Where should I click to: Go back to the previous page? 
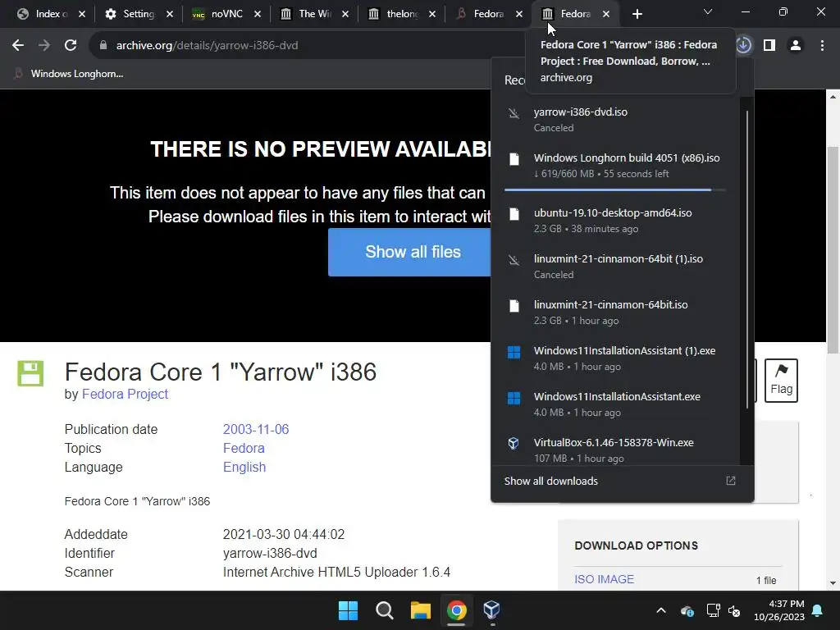click(18, 46)
